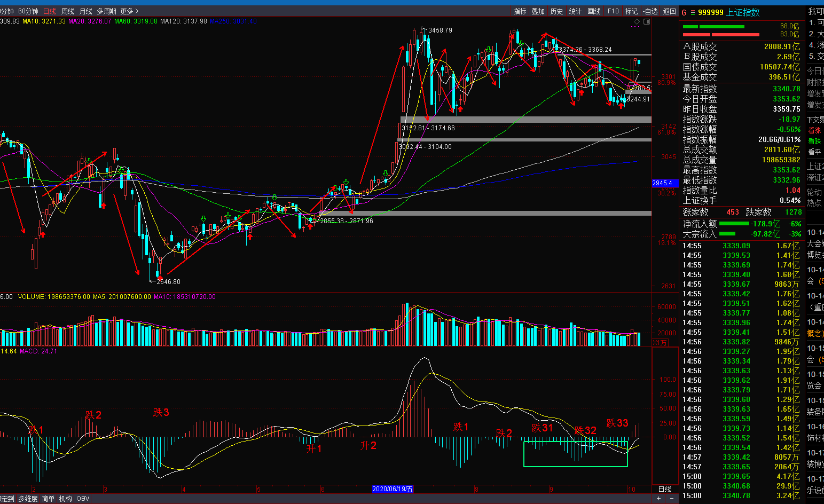
Task: Switch to 月线 monthly chart
Action: coord(85,11)
